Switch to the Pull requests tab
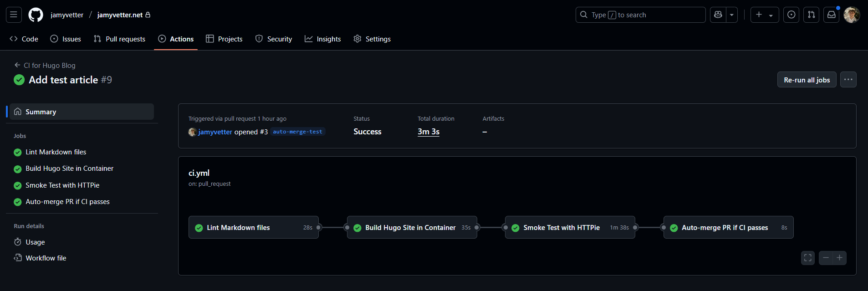 coord(119,39)
